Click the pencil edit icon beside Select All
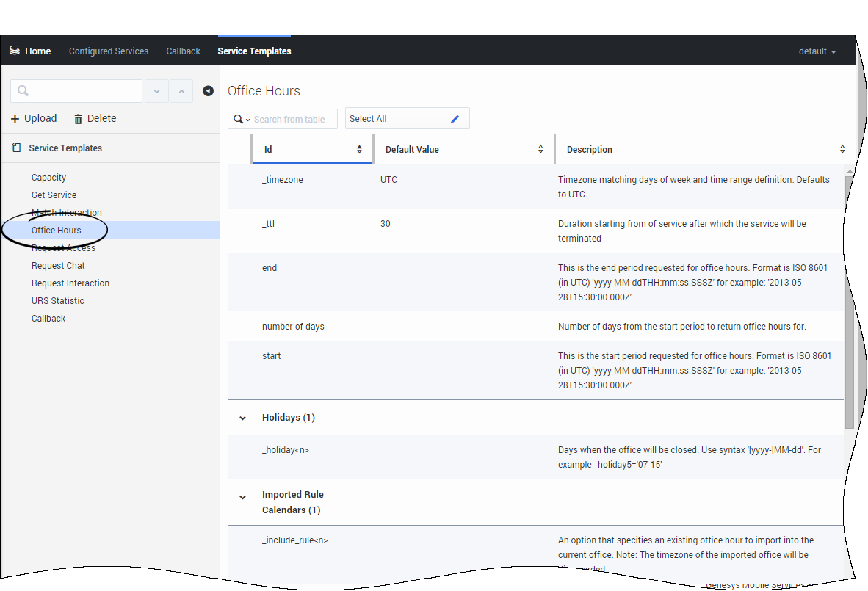 coord(455,119)
